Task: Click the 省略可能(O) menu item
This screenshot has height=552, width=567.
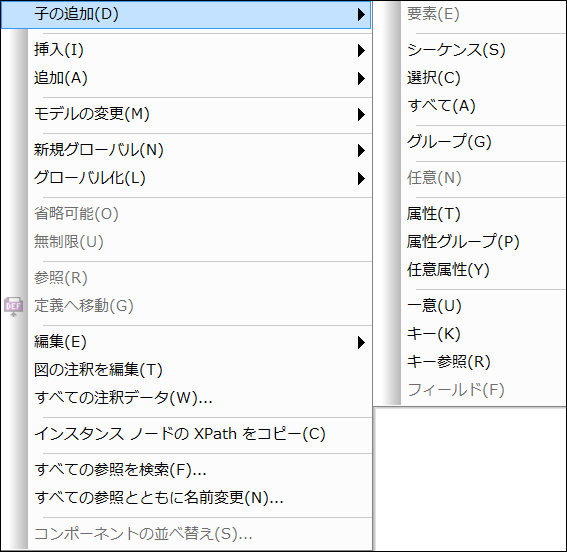Action: point(186,214)
